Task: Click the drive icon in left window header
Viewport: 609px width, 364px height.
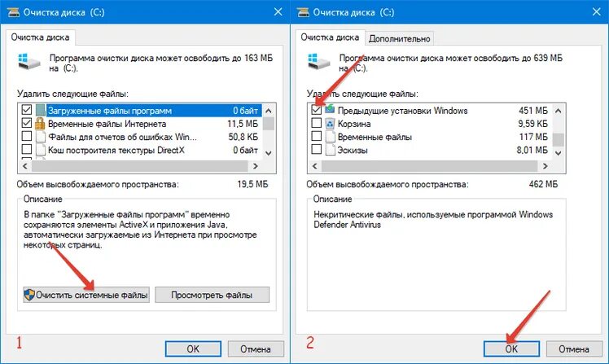Action: coord(29,61)
